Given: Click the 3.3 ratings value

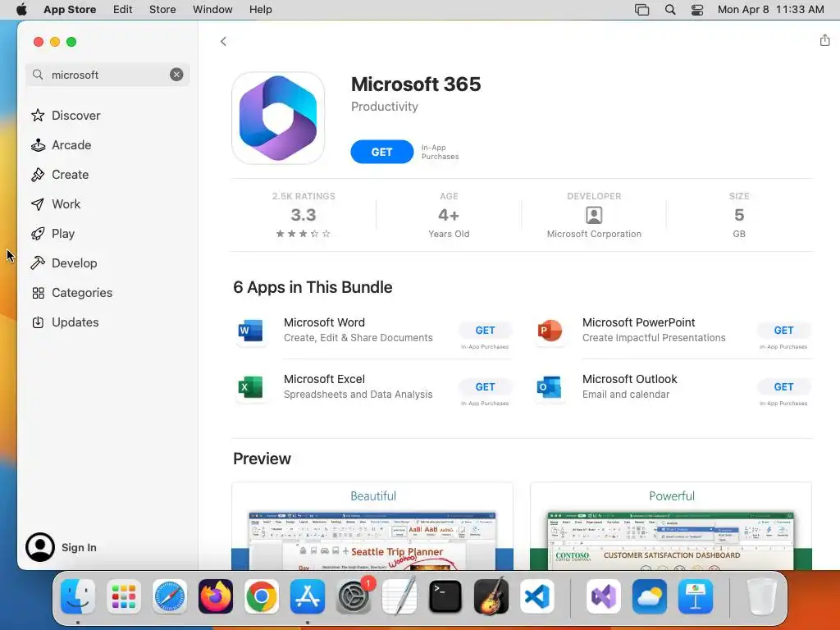Looking at the screenshot, I should point(304,215).
